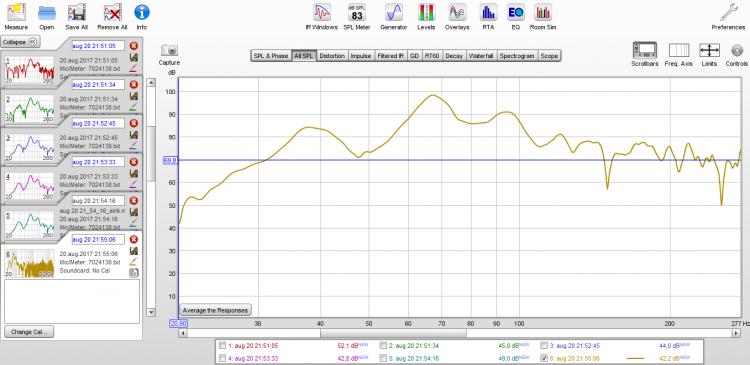The height and width of the screenshot is (365, 750).
Task: Collapse the measurements panel
Action: (x=20, y=42)
